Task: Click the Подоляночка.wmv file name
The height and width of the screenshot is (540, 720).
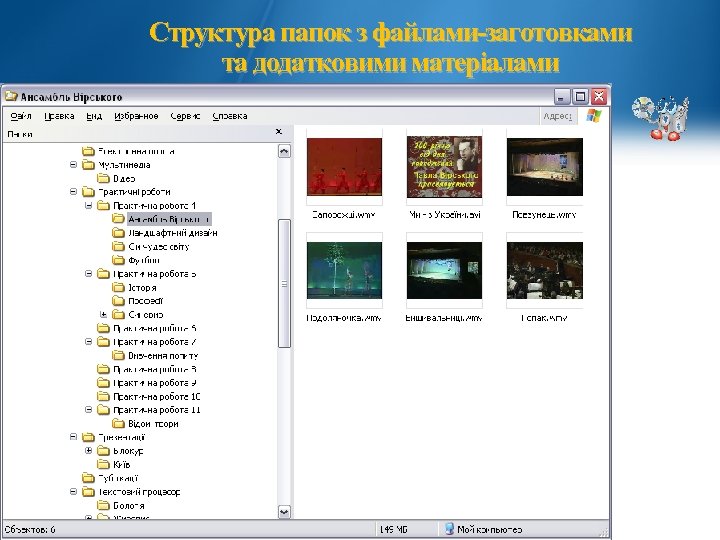Action: 344,318
